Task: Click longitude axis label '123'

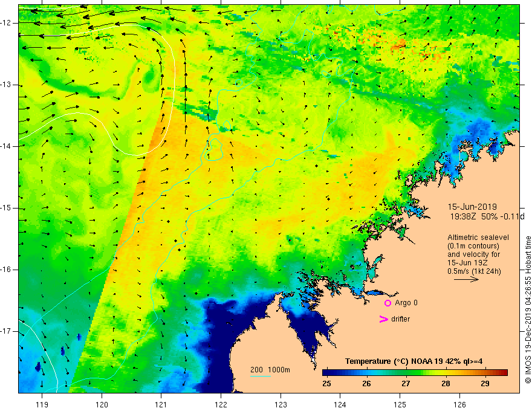Action: (x=281, y=404)
